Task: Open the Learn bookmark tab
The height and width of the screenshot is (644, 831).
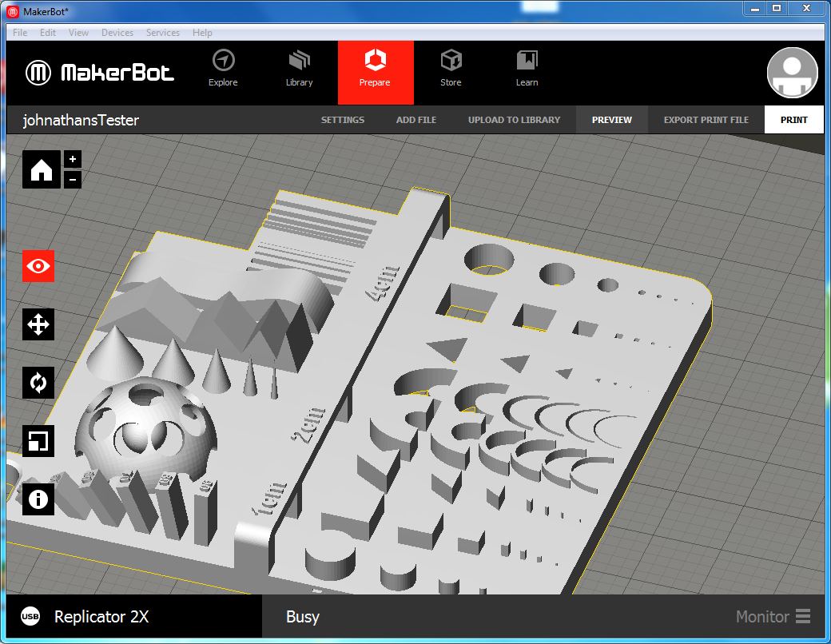Action: coord(527,69)
